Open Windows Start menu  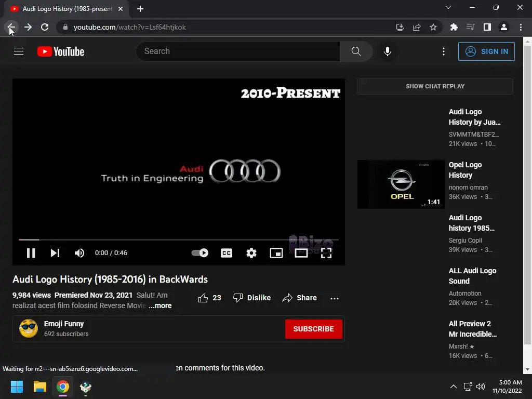[x=17, y=387]
